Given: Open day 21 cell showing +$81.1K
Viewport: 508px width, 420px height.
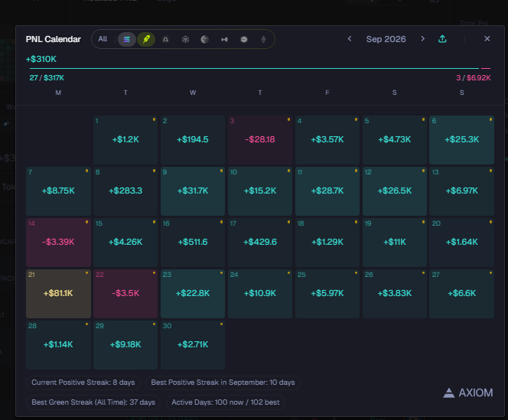Looking at the screenshot, I should [58, 294].
